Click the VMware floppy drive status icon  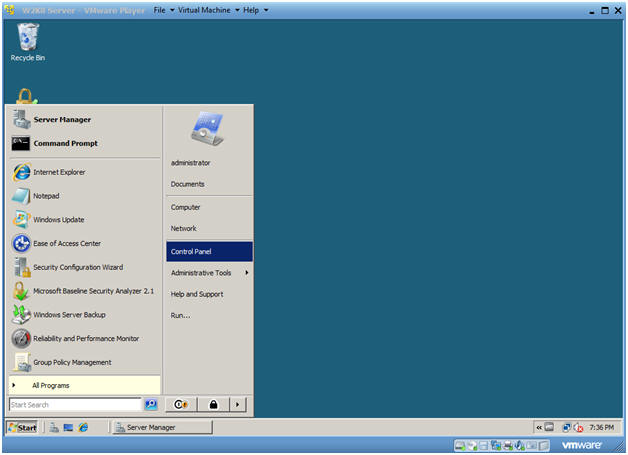(484, 445)
